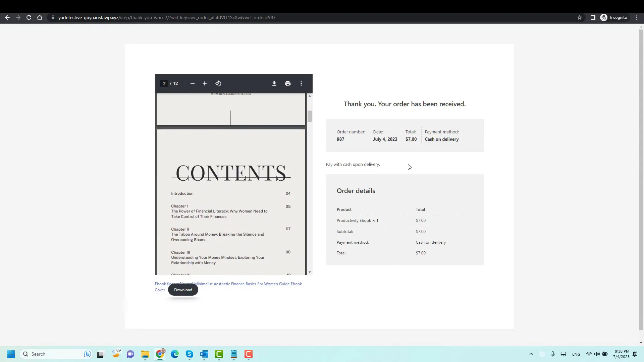This screenshot has height=362, width=644.
Task: Open Task View on the taskbar
Action: pyautogui.click(x=100, y=354)
